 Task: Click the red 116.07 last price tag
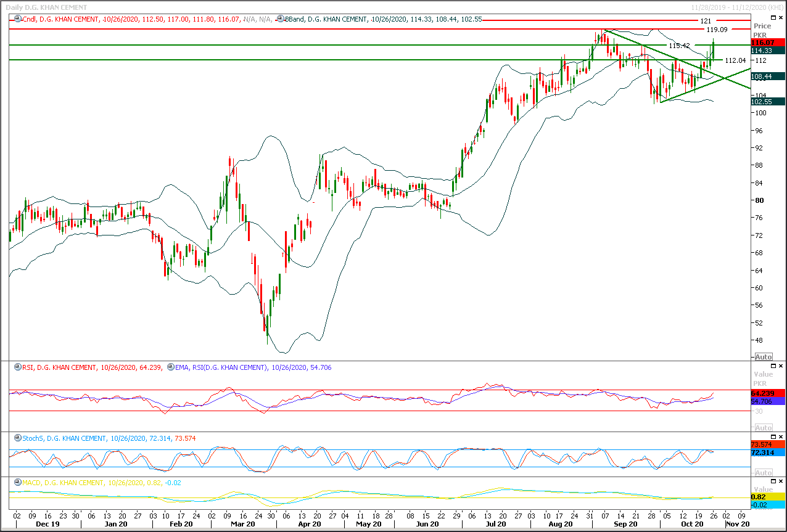(x=768, y=43)
